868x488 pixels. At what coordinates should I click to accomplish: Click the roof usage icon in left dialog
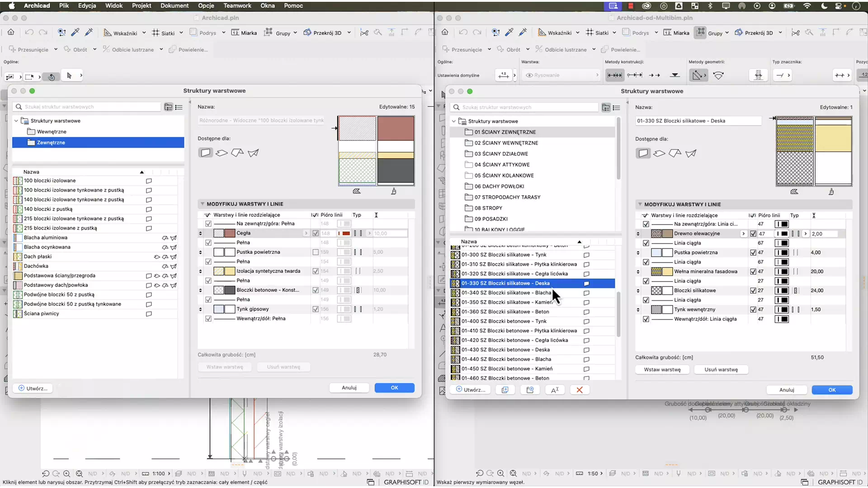coord(237,153)
